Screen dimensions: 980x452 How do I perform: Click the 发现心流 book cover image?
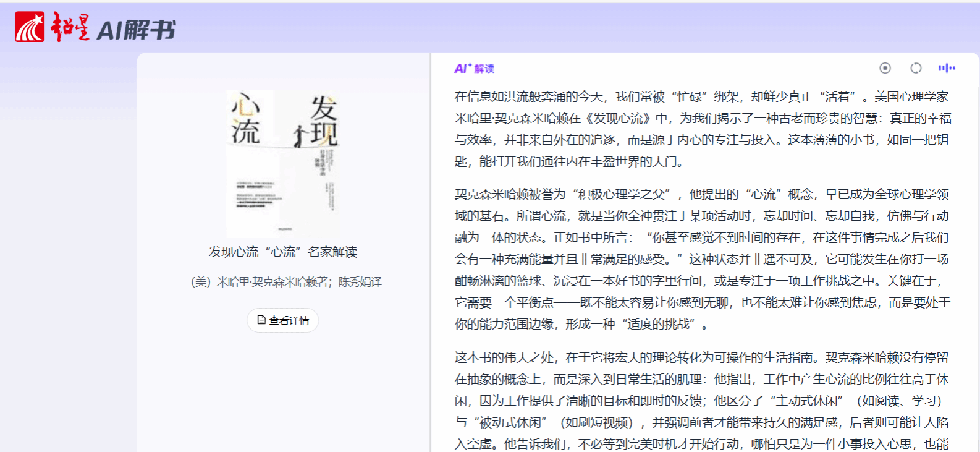click(283, 163)
